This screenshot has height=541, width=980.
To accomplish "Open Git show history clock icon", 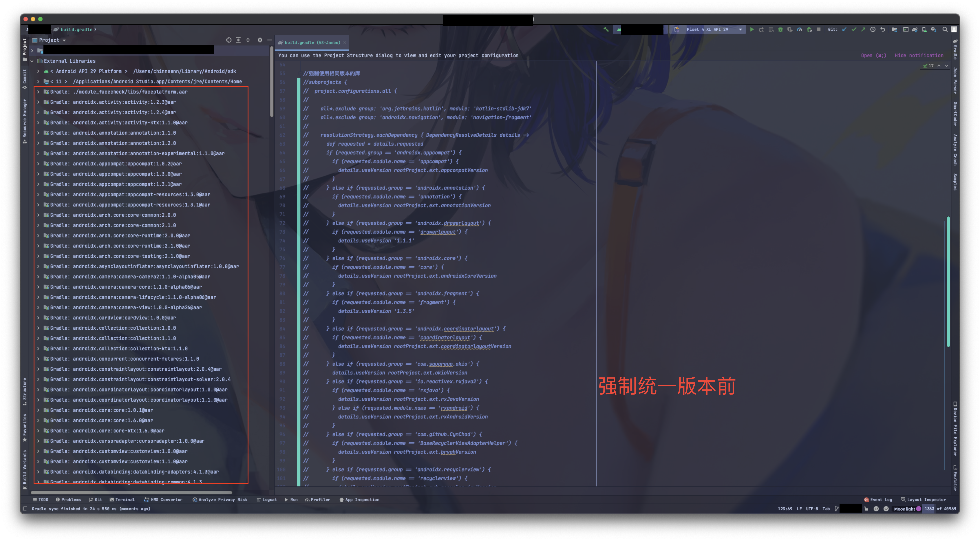I will pos(873,29).
